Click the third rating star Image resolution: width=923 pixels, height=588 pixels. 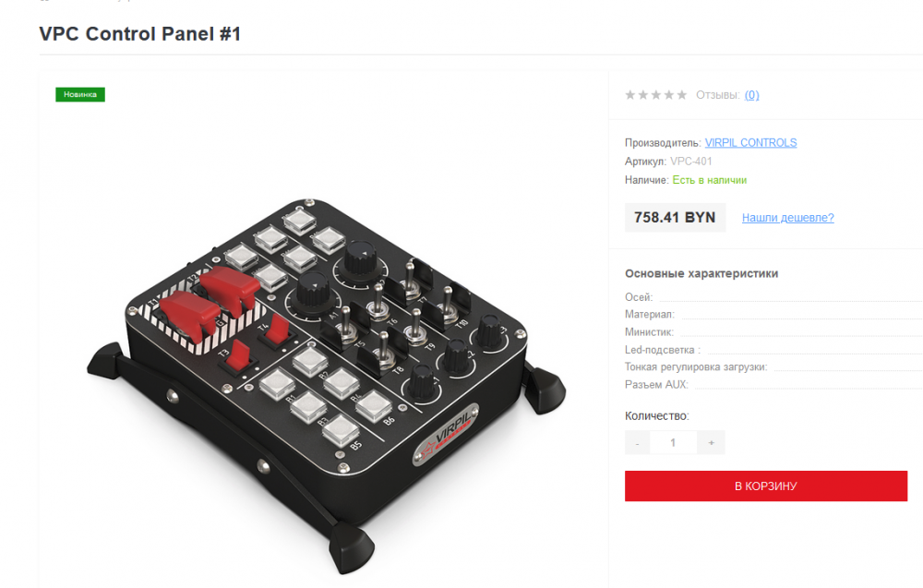click(x=656, y=95)
